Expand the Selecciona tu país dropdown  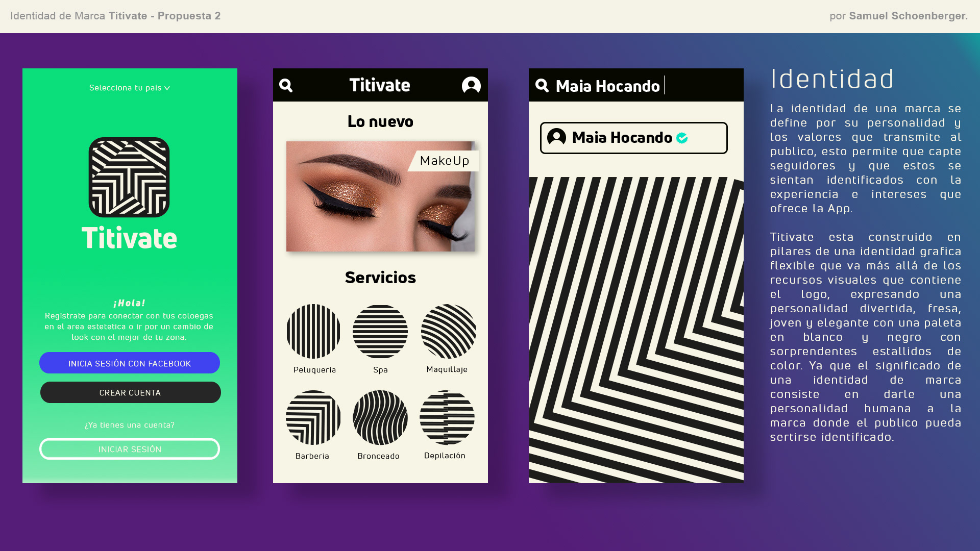130,88
